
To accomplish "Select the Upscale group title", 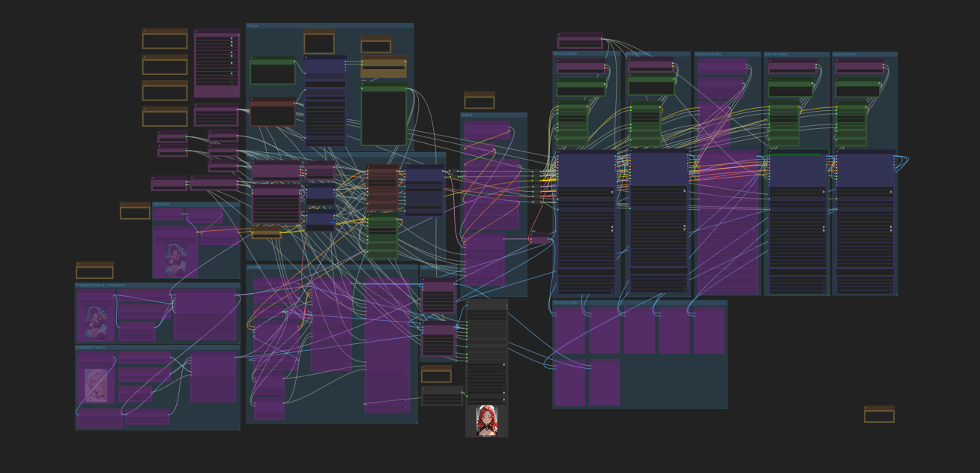I will coord(255,267).
